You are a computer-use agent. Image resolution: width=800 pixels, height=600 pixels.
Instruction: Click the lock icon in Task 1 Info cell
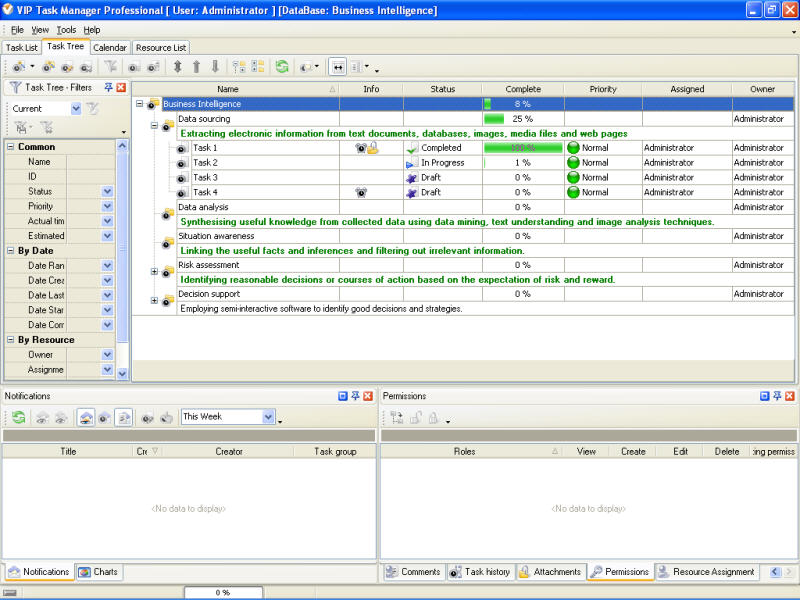pyautogui.click(x=373, y=148)
